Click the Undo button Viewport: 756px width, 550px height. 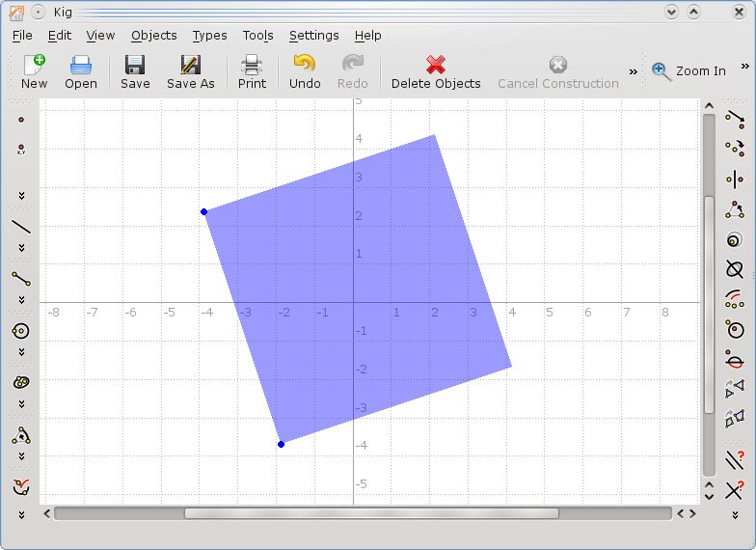pyautogui.click(x=305, y=71)
